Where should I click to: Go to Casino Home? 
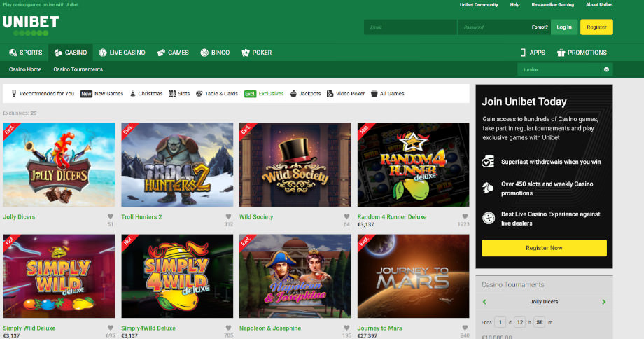[x=25, y=69]
